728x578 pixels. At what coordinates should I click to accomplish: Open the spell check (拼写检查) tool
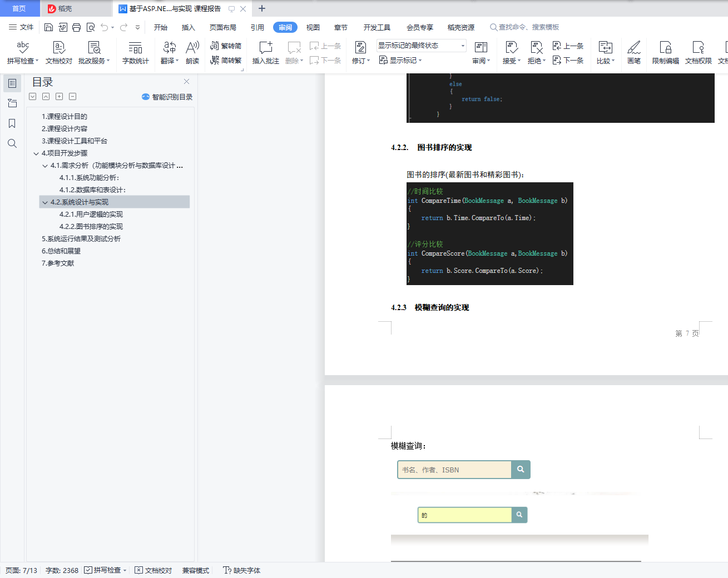coord(23,53)
